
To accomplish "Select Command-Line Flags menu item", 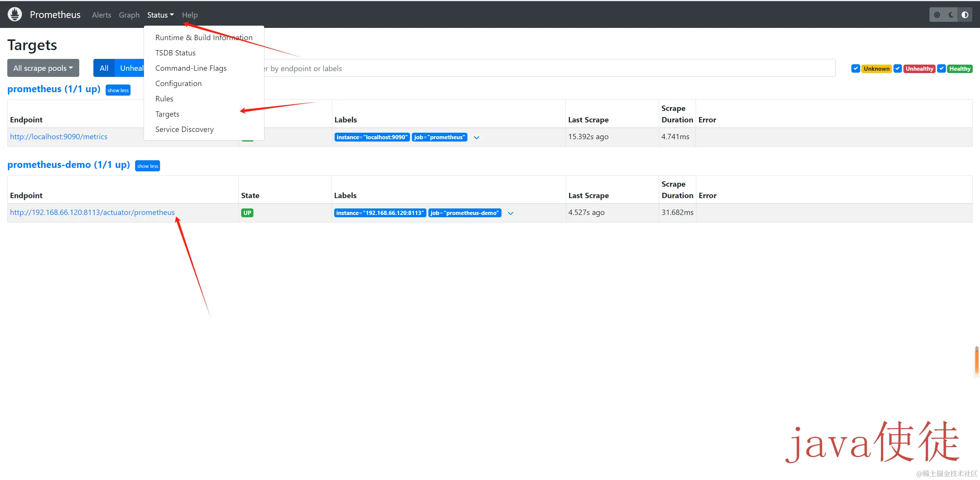I will pos(204,68).
